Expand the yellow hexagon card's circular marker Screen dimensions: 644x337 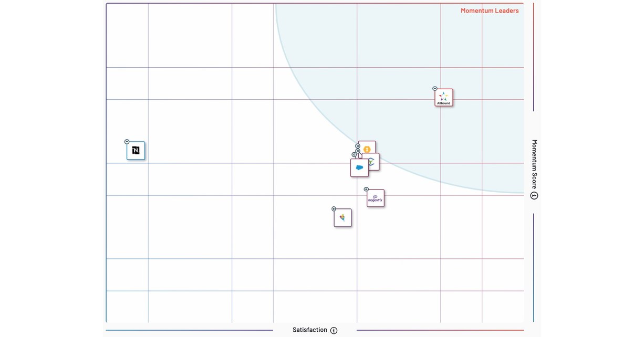357,146
